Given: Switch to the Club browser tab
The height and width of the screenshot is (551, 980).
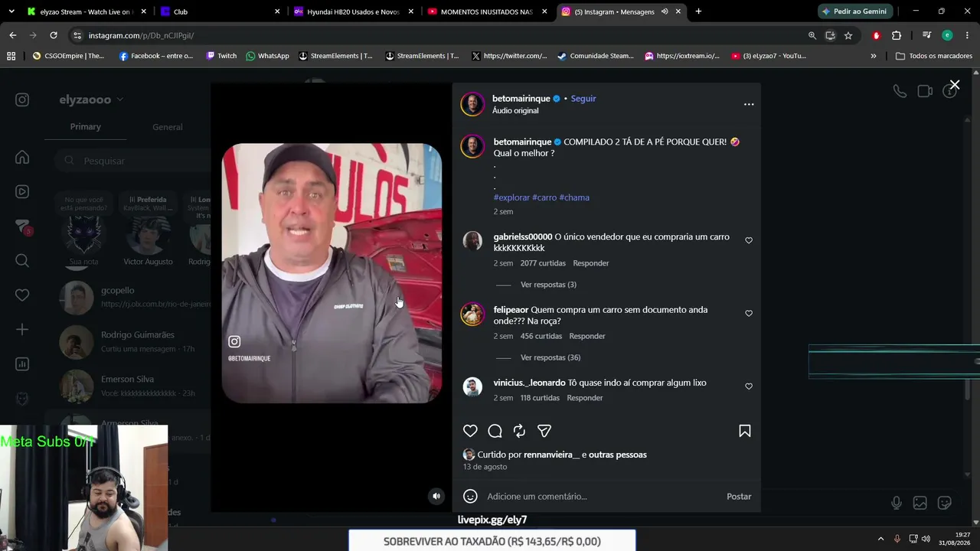Looking at the screenshot, I should (x=219, y=11).
